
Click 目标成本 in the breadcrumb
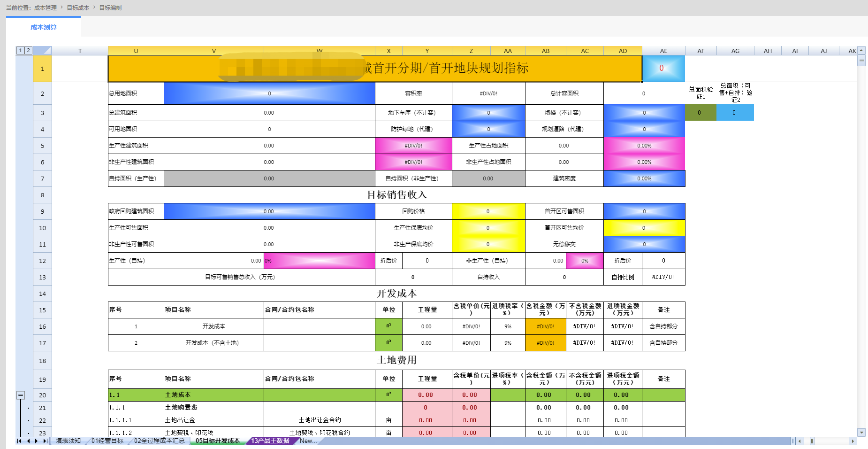(78, 8)
